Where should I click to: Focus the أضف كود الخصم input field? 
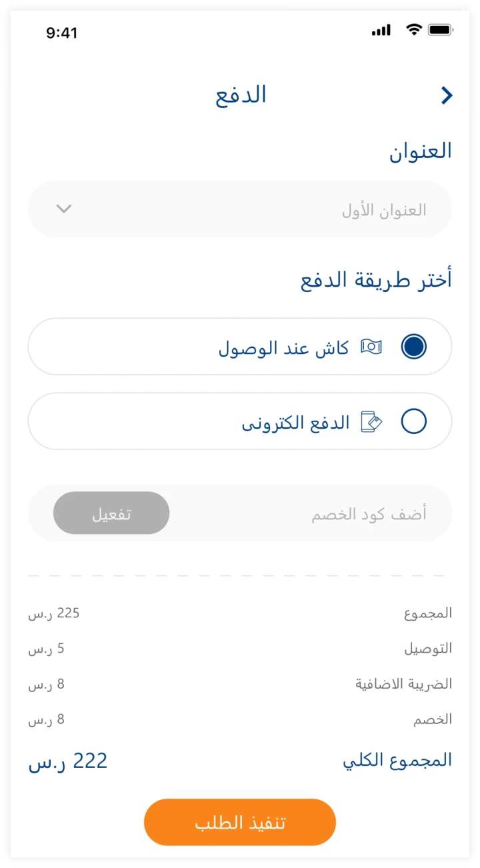tap(307, 514)
